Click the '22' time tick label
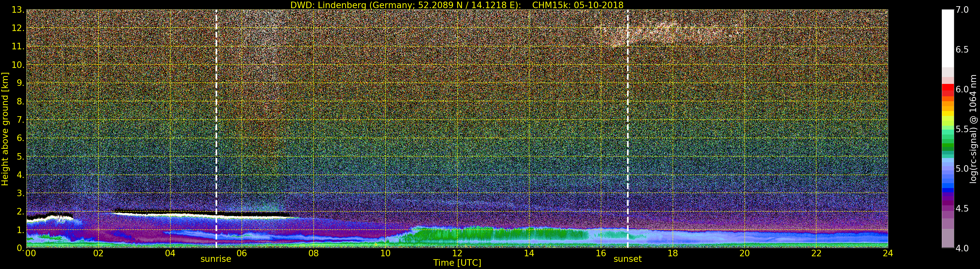This screenshot has height=269, width=980. tap(816, 253)
